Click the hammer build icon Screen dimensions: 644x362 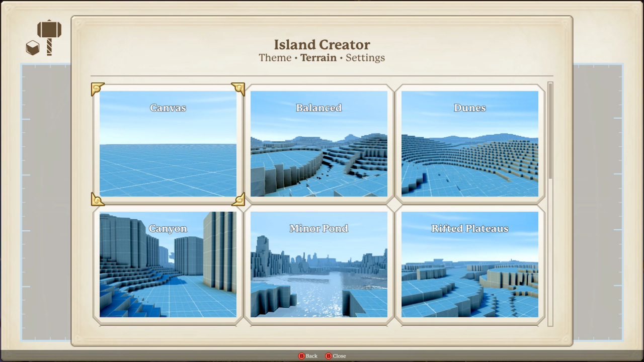pos(49,37)
